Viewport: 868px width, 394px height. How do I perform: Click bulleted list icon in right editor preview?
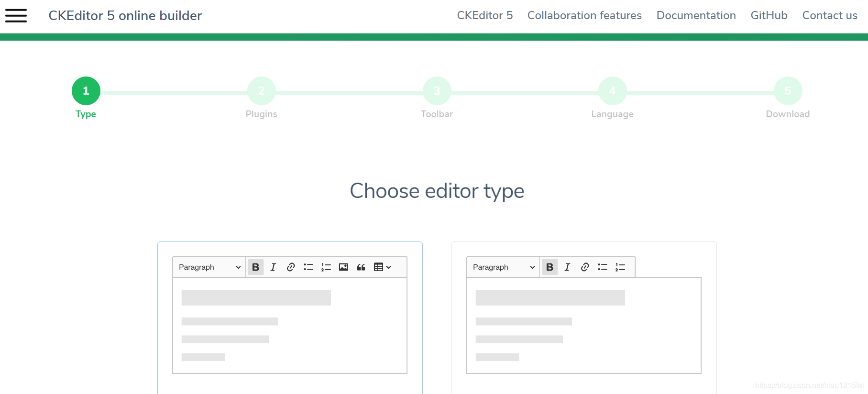603,267
